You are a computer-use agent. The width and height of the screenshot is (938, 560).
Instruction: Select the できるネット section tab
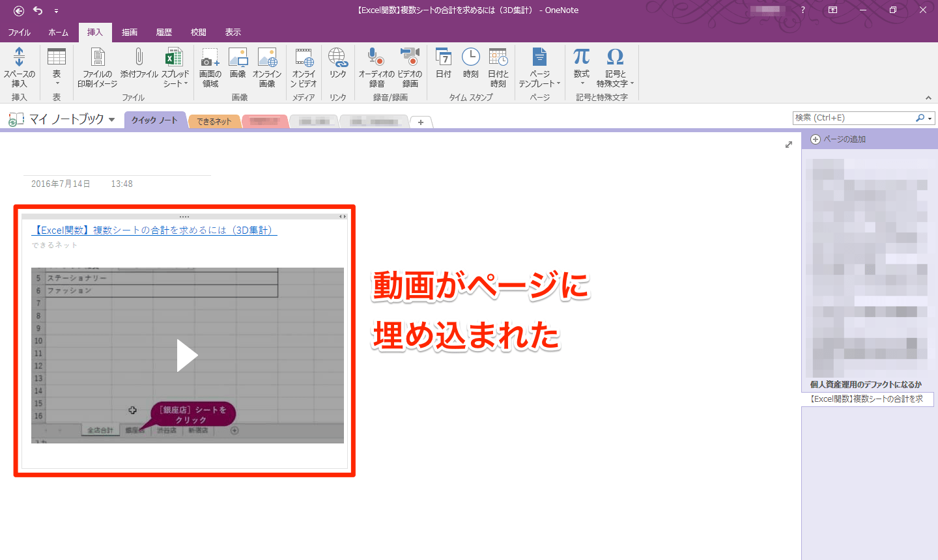214,121
